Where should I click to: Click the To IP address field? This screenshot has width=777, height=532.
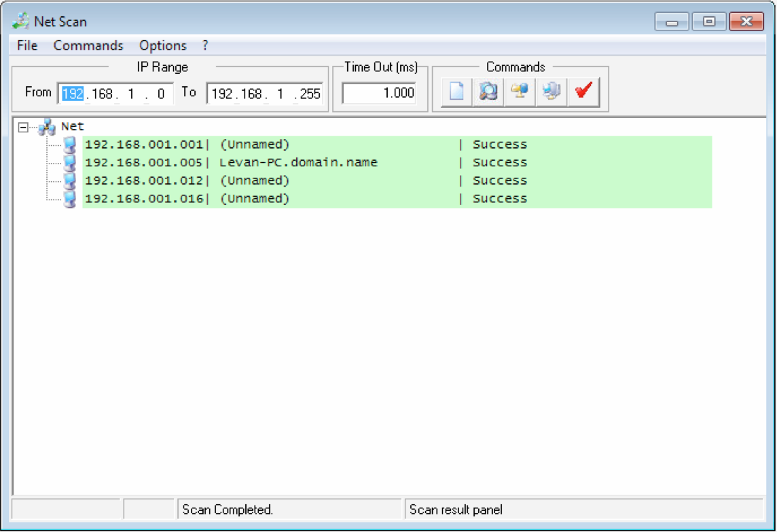click(x=265, y=93)
